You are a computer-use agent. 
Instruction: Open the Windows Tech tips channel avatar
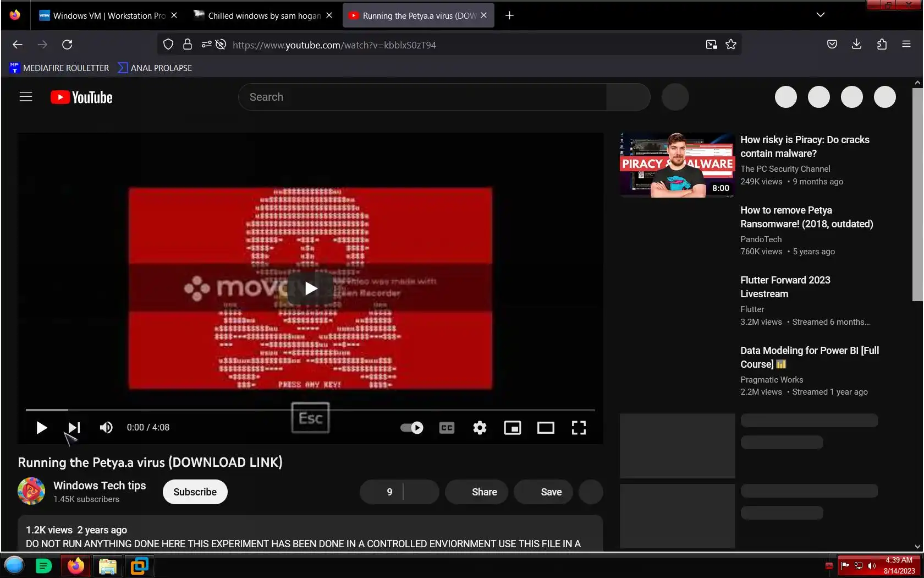31,491
